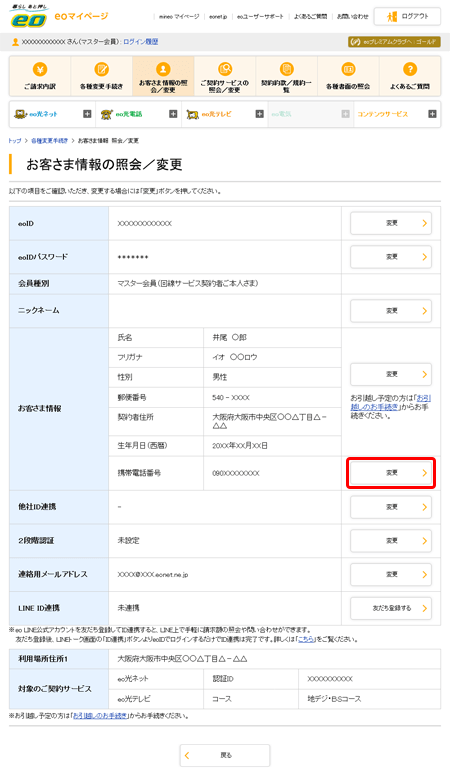Click the 友だち登録する button
The height and width of the screenshot is (773, 450).
tap(391, 608)
